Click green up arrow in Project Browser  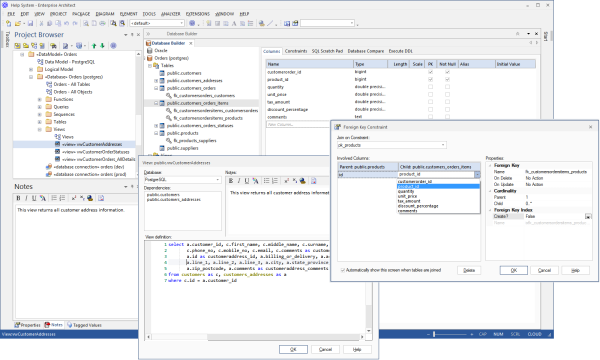pos(94,46)
